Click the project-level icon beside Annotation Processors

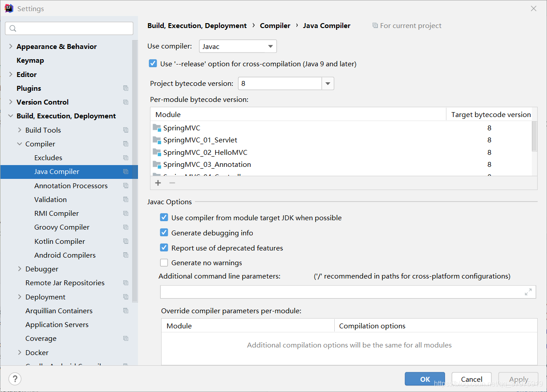(x=126, y=186)
